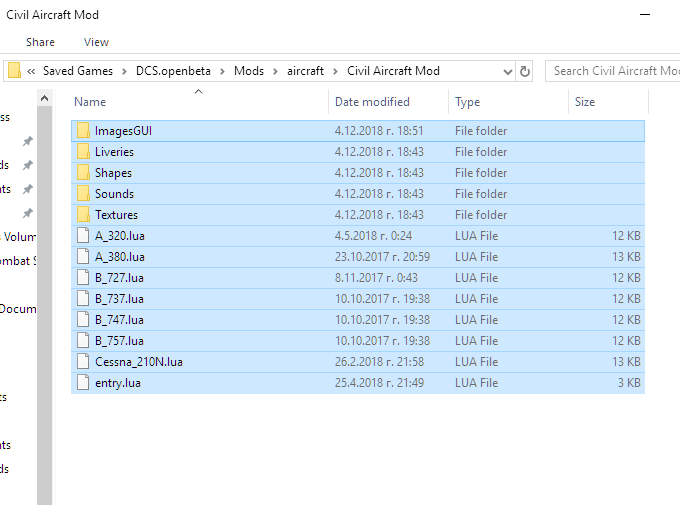Click the Textures folder icon
Image resolution: width=680 pixels, height=505 pixels.
[x=83, y=215]
